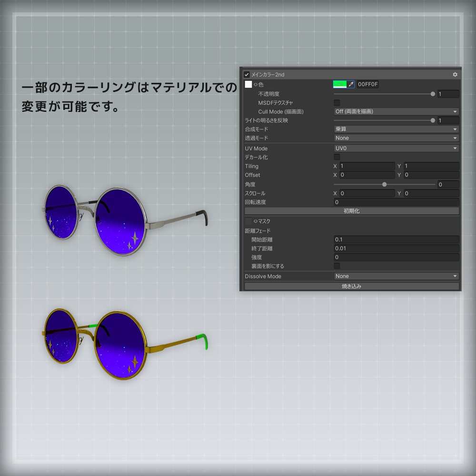
Task: Select the 終了距離 field showing 0.01
Action: (x=396, y=248)
